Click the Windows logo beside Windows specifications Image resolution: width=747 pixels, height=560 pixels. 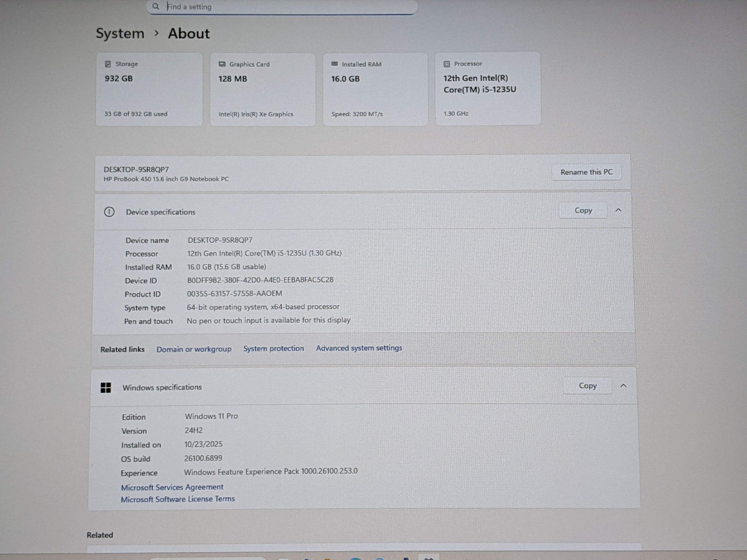[106, 387]
